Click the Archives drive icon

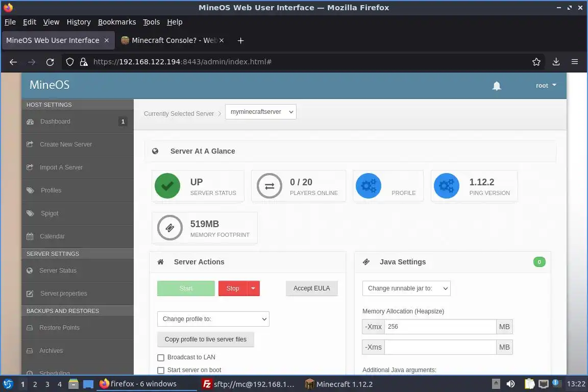coord(30,350)
